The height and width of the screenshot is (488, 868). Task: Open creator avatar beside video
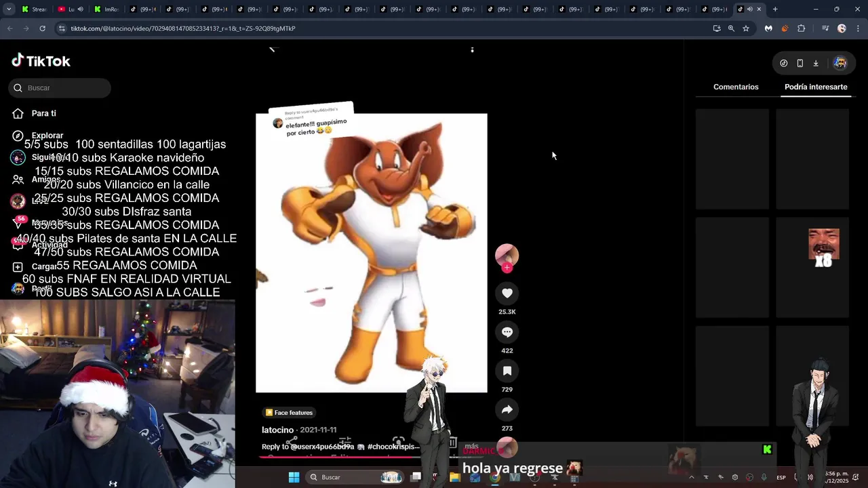click(x=507, y=255)
